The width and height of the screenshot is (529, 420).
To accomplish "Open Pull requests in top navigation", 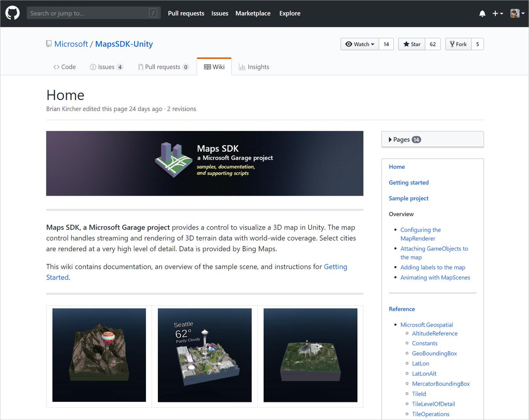I will (x=186, y=13).
